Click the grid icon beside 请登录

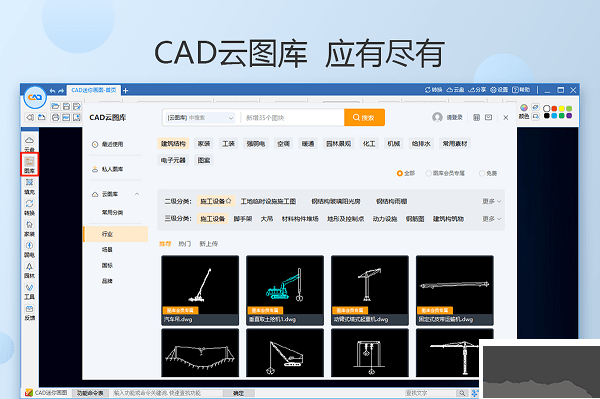476,117
